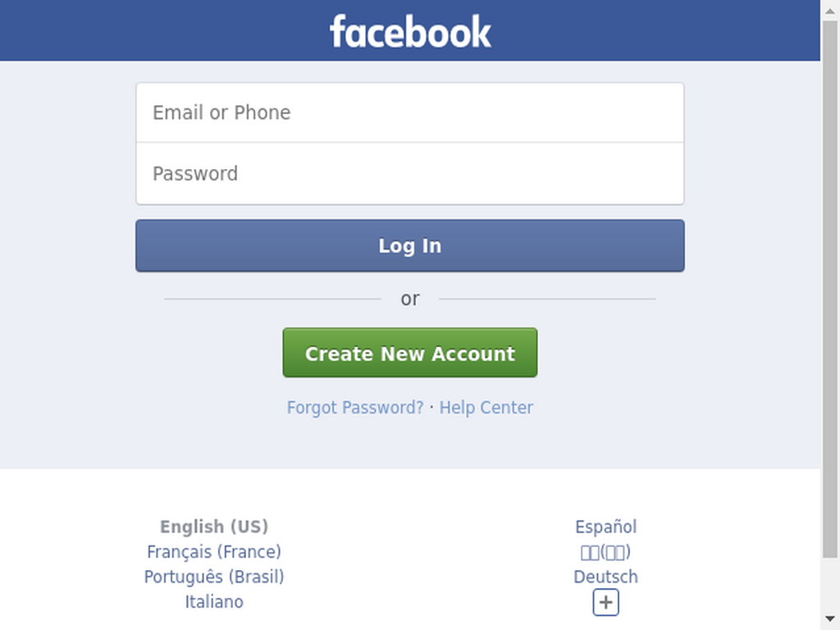The image size is (840, 630).
Task: Switch language to Português (Brasil)
Action: (x=214, y=577)
